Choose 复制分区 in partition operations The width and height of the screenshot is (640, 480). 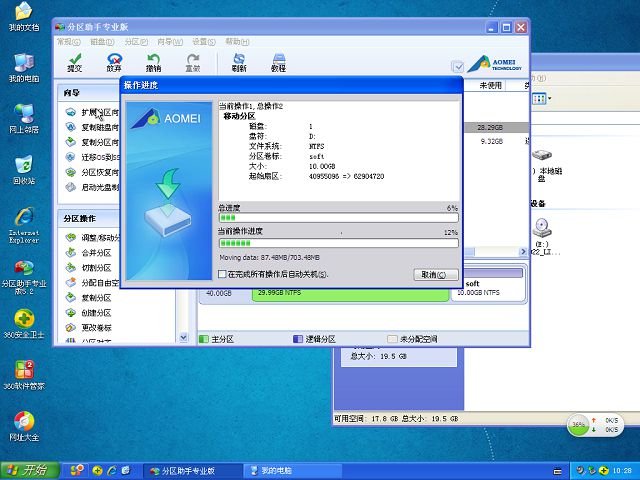point(89,298)
